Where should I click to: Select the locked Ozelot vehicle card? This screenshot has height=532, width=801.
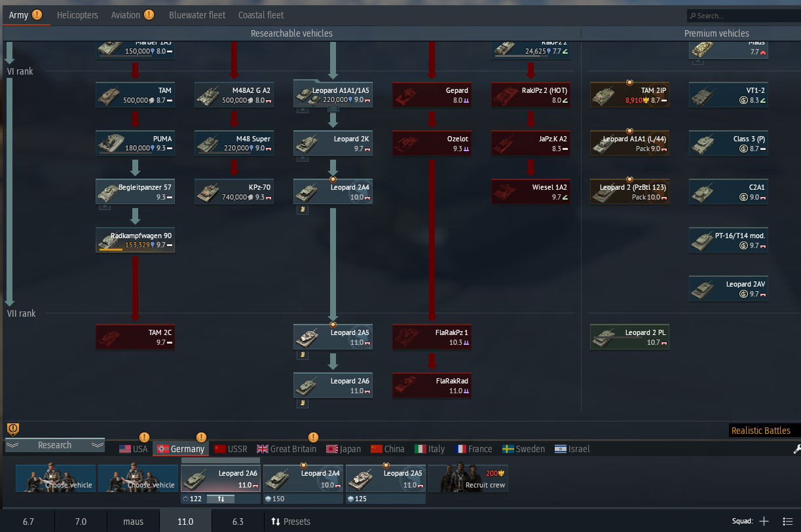tap(432, 143)
